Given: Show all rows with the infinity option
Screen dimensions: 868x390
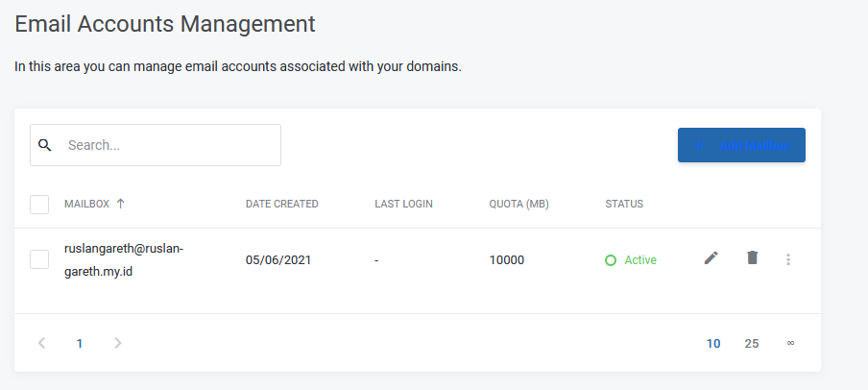Looking at the screenshot, I should coord(790,343).
